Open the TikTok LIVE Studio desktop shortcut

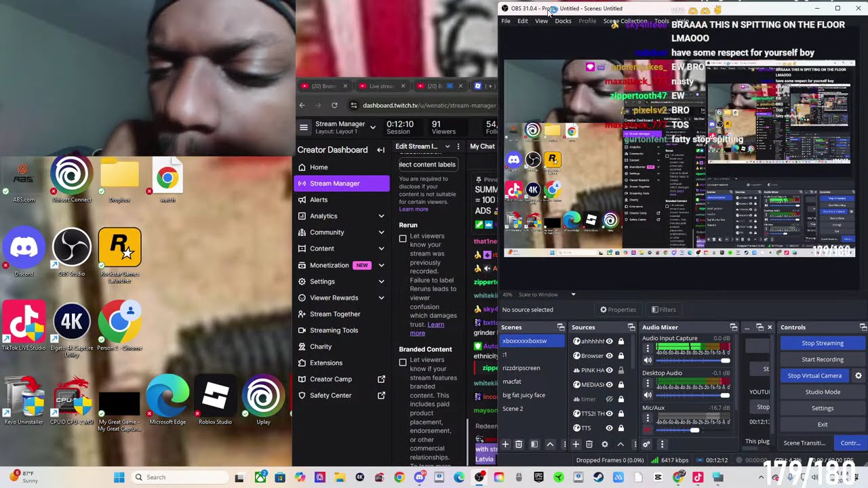(x=24, y=326)
